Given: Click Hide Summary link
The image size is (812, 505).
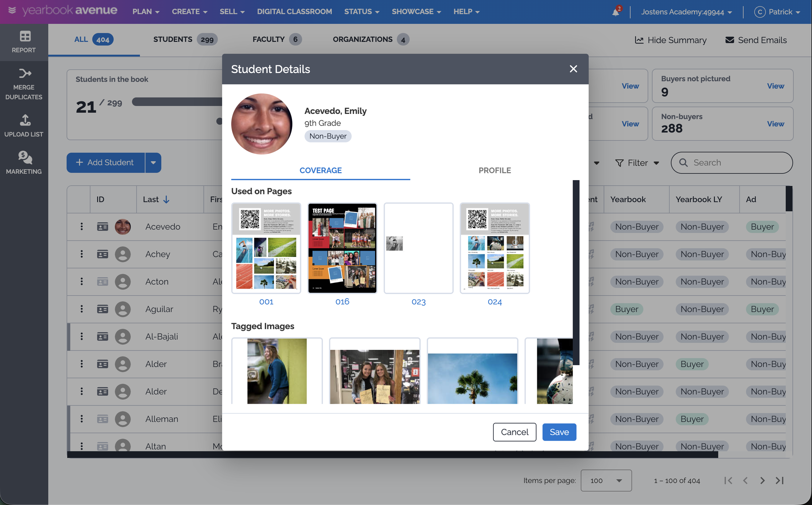Looking at the screenshot, I should (670, 40).
